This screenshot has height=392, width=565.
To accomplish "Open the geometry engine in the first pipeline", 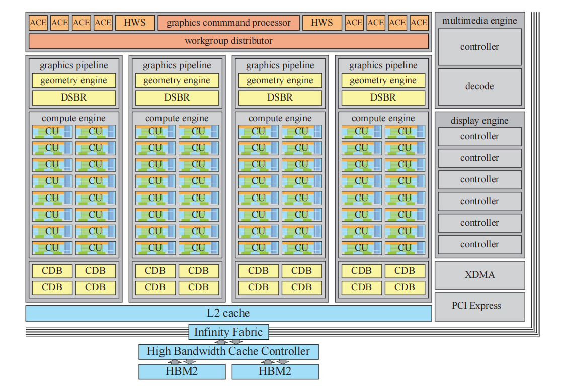I will [x=73, y=80].
